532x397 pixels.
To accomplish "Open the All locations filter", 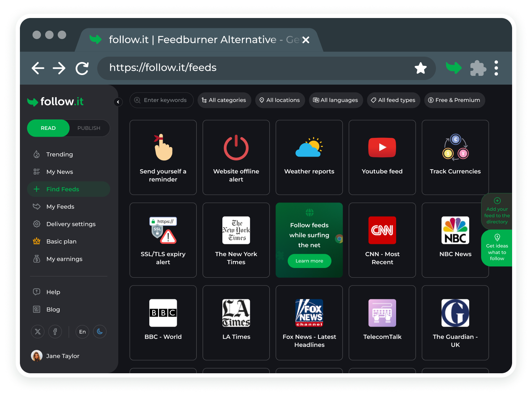I will [280, 100].
